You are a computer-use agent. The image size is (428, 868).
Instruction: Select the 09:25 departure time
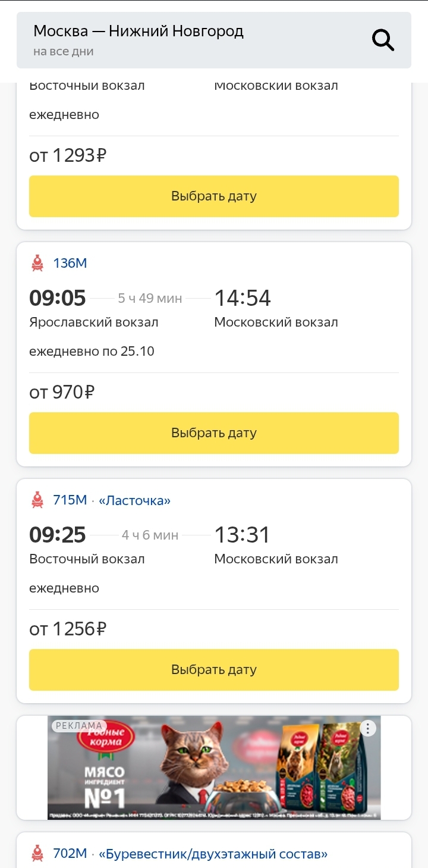click(x=58, y=535)
